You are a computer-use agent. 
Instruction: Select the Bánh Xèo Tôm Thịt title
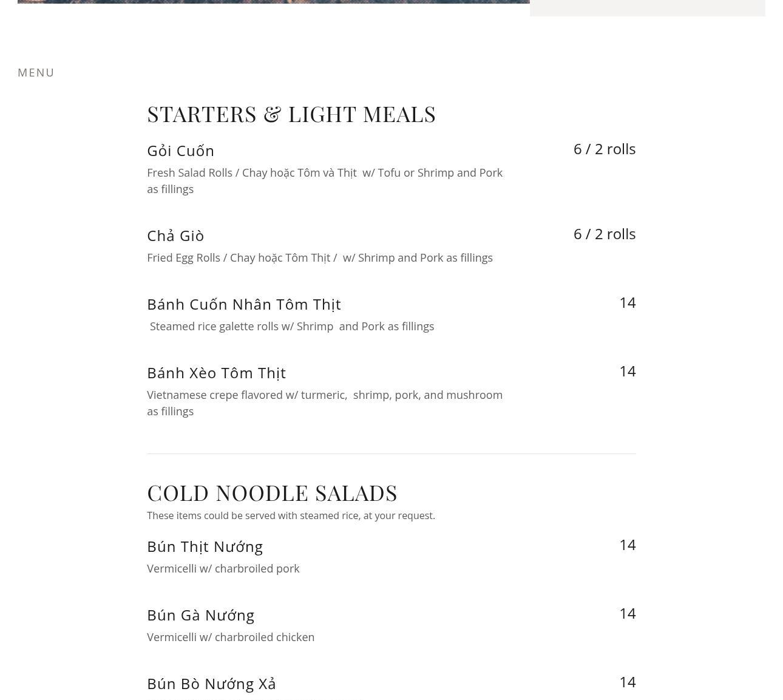pos(216,373)
